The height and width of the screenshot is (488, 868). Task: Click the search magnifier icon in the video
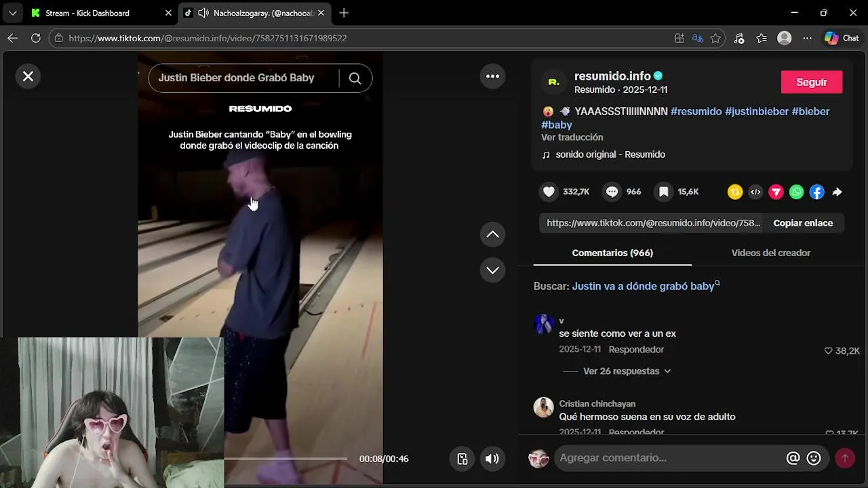[355, 78]
